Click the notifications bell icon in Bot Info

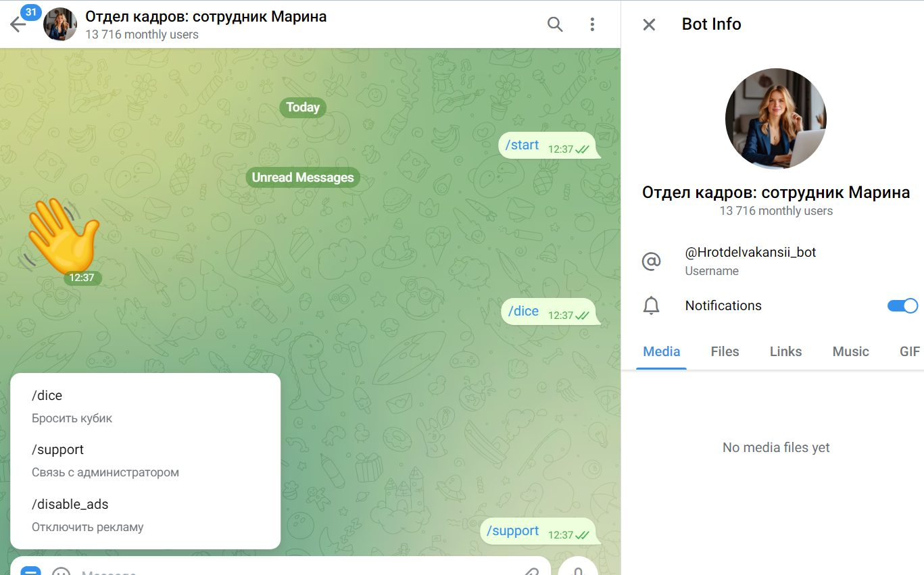(x=651, y=305)
